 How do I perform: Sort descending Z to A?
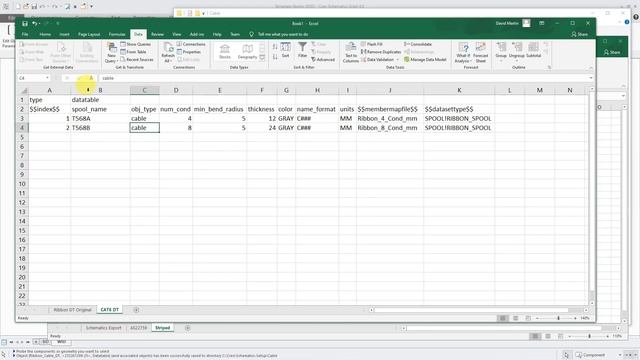(x=275, y=57)
